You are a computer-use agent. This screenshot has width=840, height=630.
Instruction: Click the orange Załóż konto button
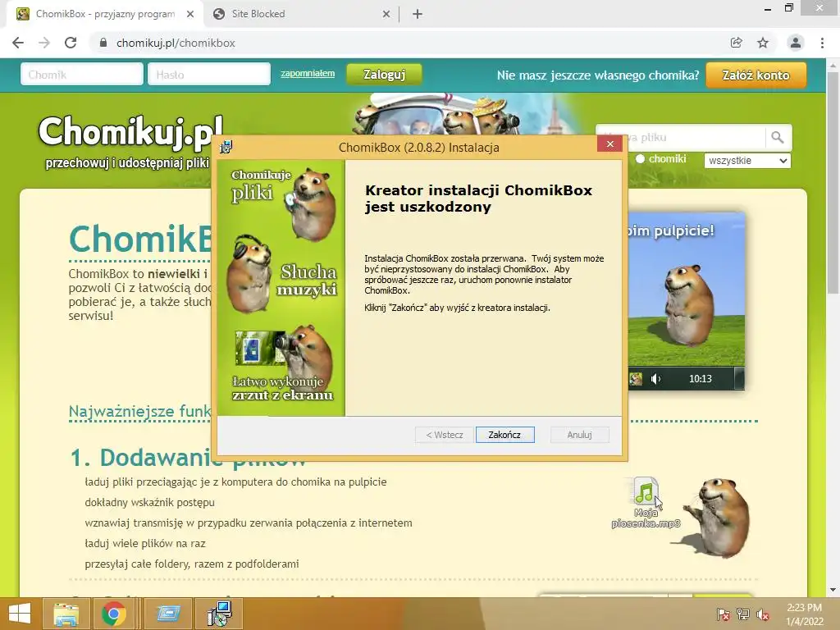tap(756, 75)
